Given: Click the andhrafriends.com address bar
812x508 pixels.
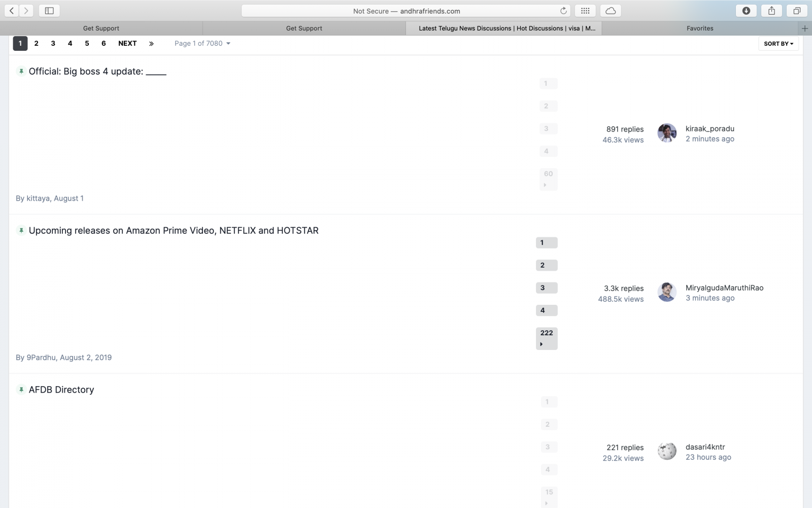Looking at the screenshot, I should [x=406, y=11].
